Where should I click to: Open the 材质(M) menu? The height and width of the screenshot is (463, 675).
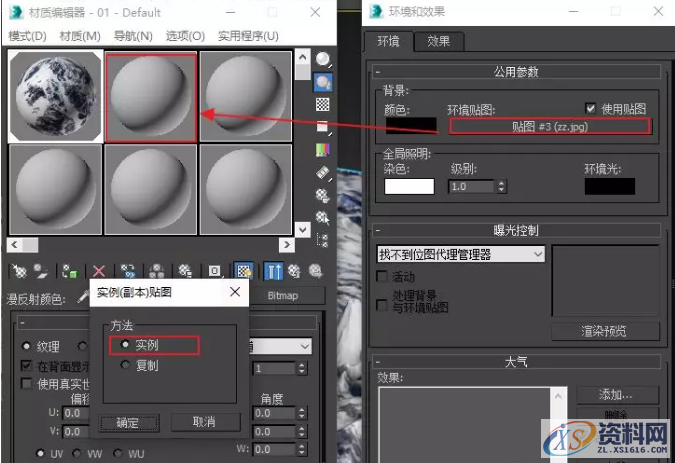(80, 36)
